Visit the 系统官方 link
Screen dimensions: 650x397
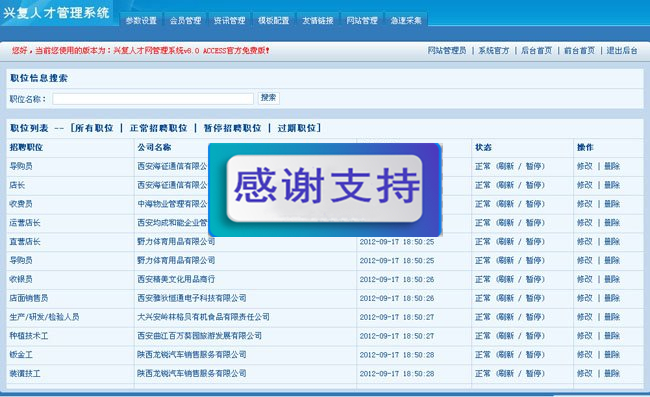click(494, 51)
